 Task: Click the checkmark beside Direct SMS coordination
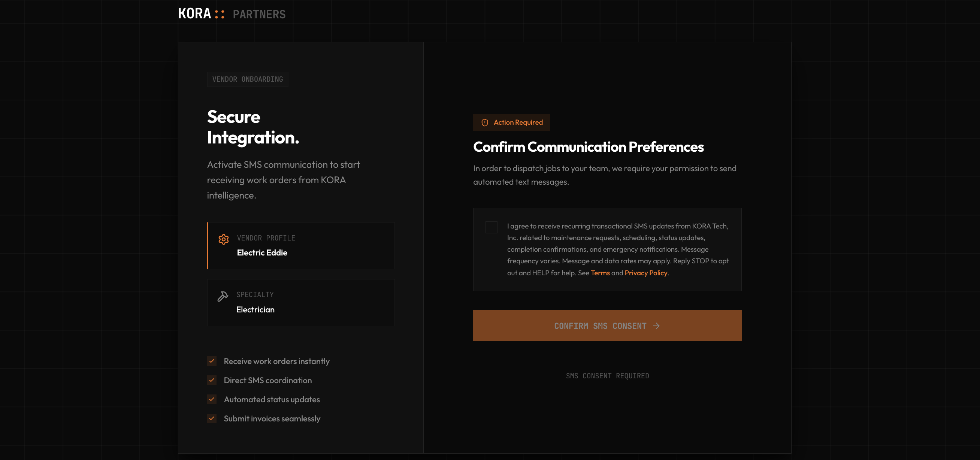(x=212, y=380)
